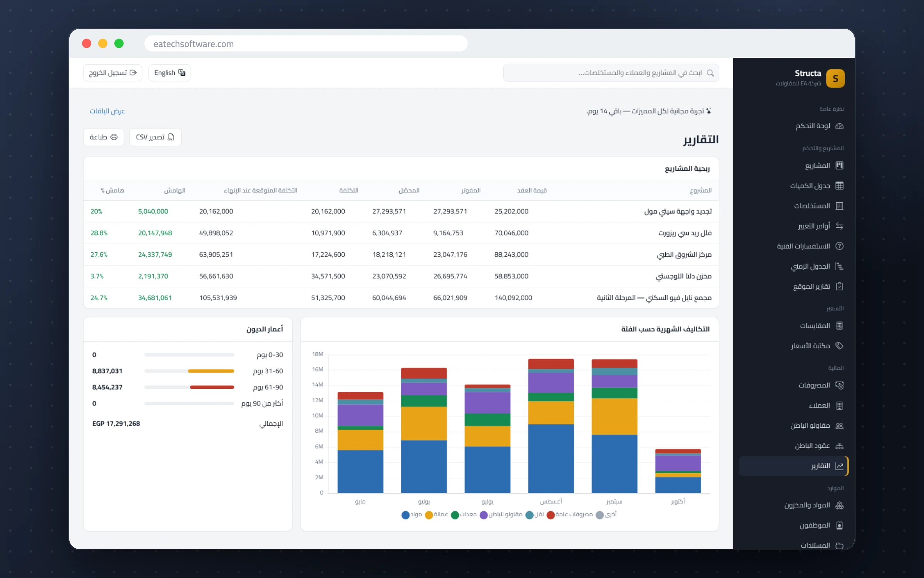
Task: Click مكتبة الأسعار tag icon
Action: pyautogui.click(x=840, y=346)
